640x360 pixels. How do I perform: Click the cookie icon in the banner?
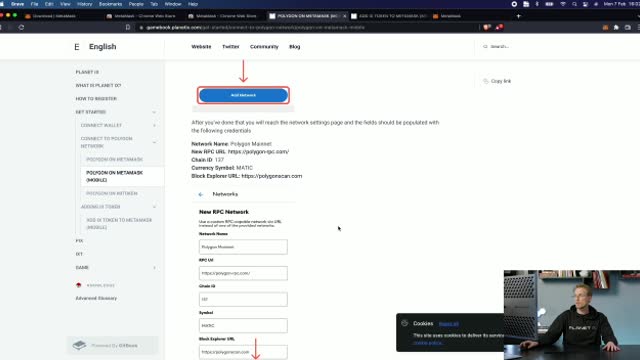point(404,323)
